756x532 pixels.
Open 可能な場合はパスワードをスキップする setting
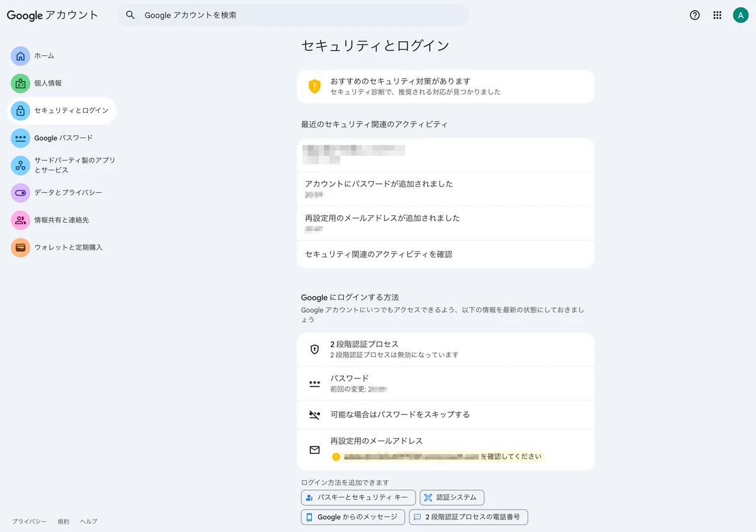pyautogui.click(x=445, y=415)
